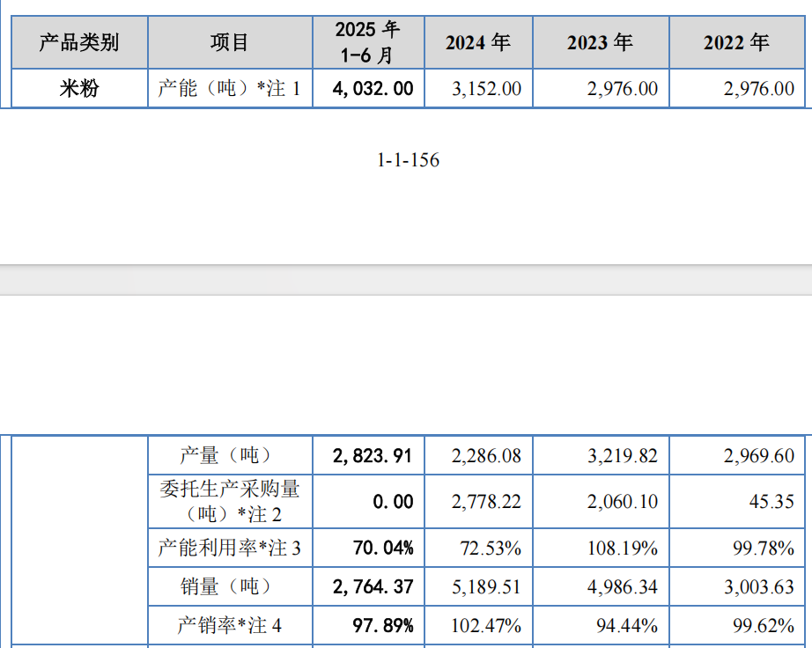The image size is (812, 648).
Task: Select the 3,152.00 capacity cell
Action: pyautogui.click(x=486, y=88)
